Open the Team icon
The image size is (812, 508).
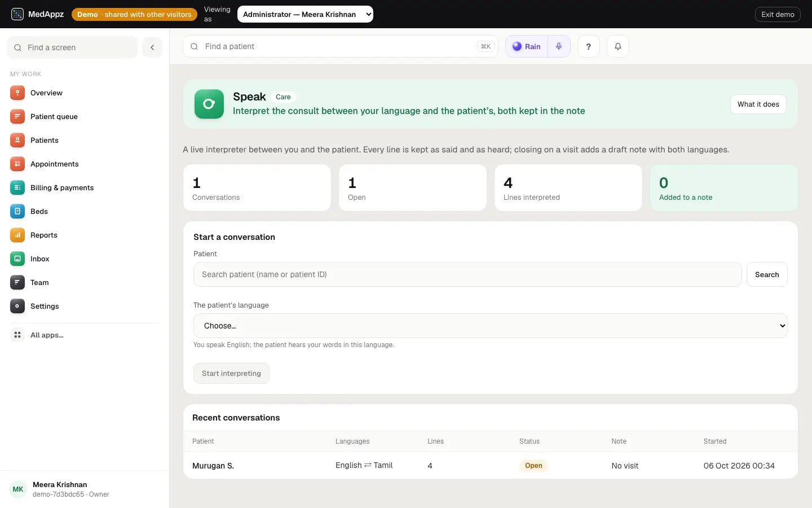click(x=17, y=282)
